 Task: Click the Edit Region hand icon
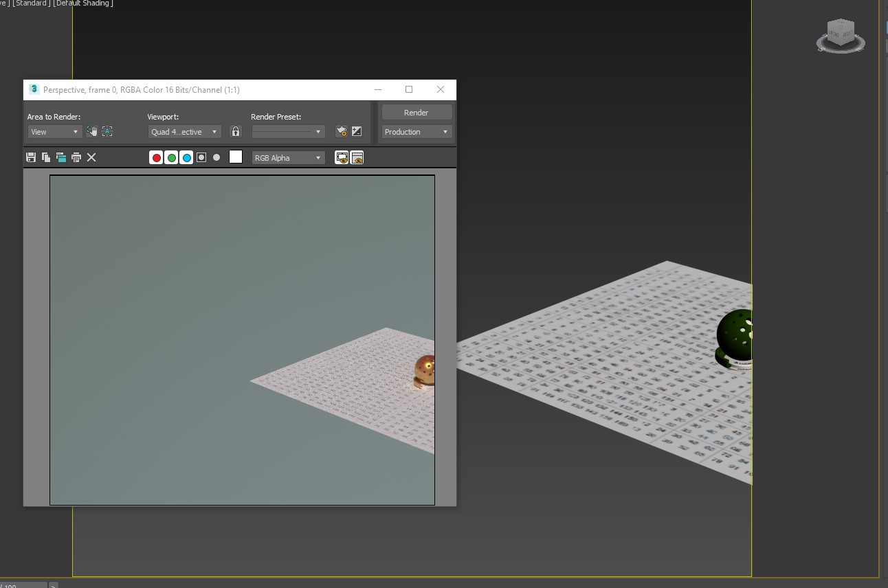[92, 131]
